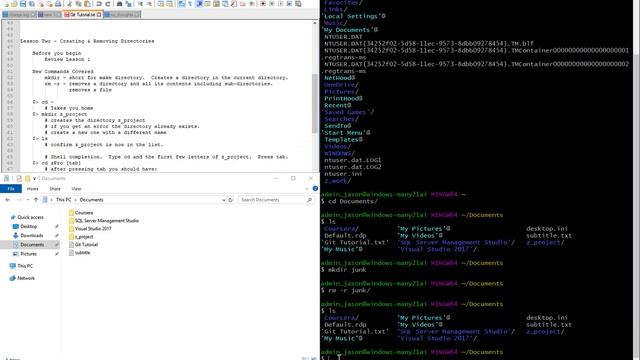Switch to the new 1 tab in Notepad++
The image size is (640, 360).
point(49,15)
